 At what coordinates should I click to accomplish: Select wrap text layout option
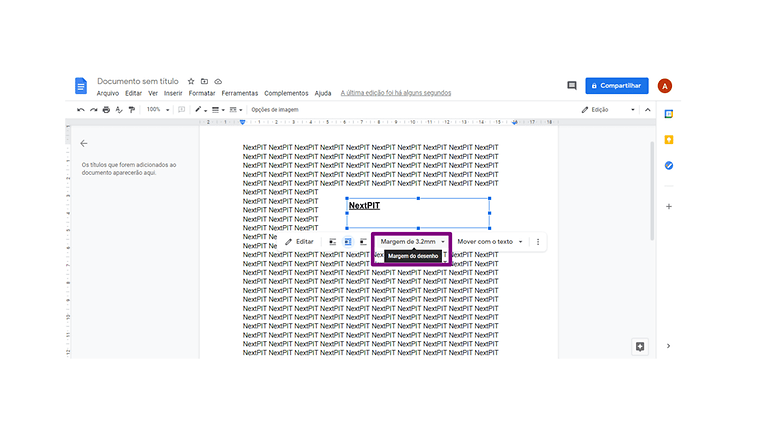pos(348,242)
